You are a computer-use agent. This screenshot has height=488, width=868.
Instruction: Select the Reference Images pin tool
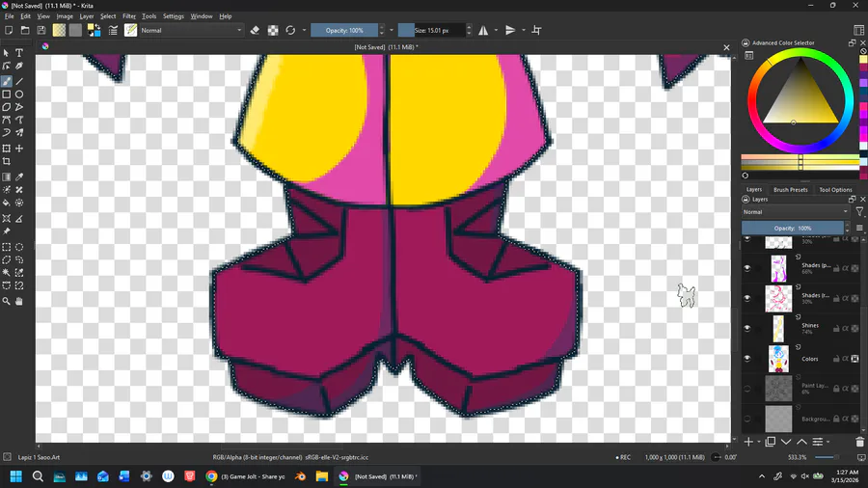tap(7, 231)
